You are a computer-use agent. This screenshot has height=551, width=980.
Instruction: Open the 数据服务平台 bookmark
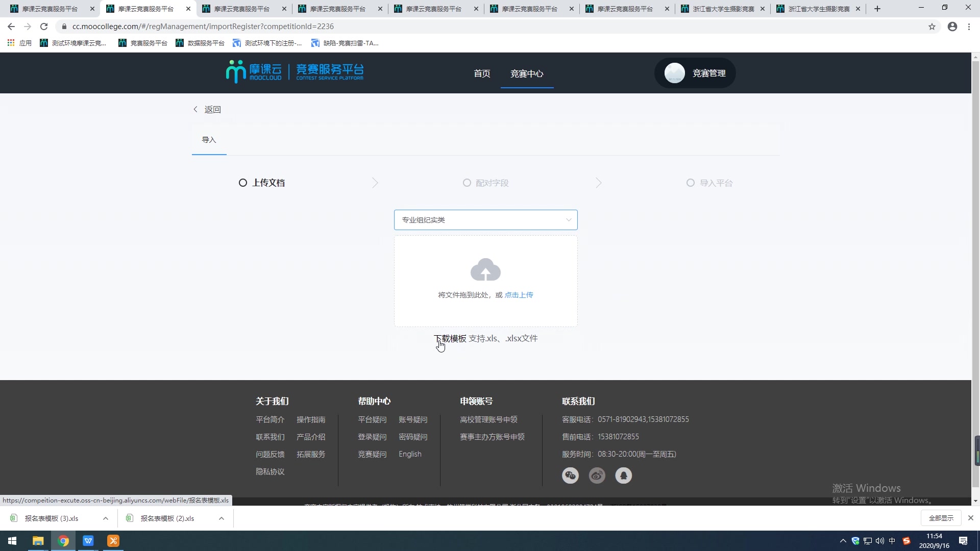(x=200, y=43)
